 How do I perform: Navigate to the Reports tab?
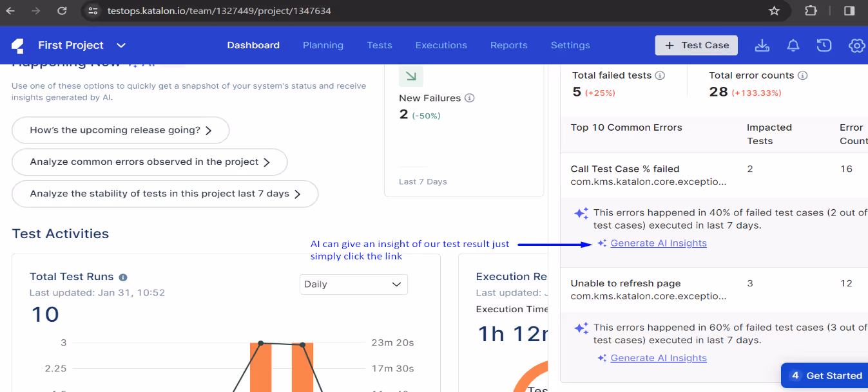509,45
